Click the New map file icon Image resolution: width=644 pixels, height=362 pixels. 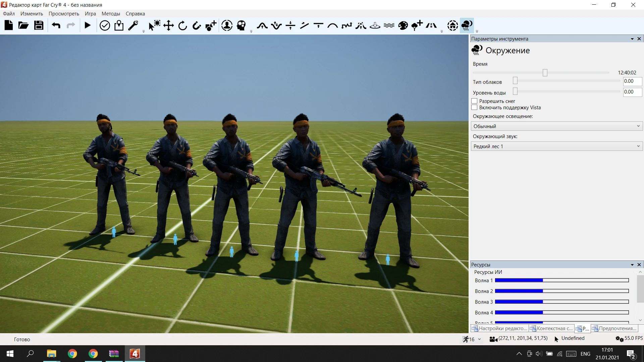tap(9, 25)
